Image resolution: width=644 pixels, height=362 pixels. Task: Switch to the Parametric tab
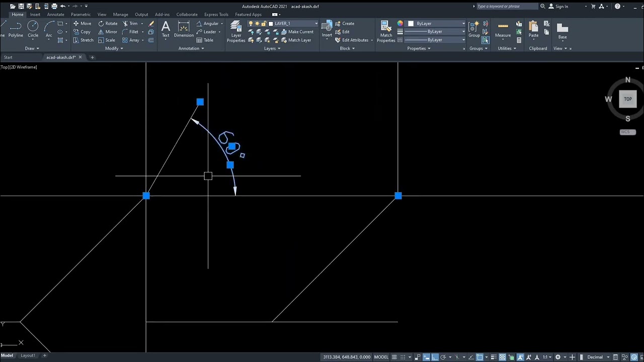point(80,15)
